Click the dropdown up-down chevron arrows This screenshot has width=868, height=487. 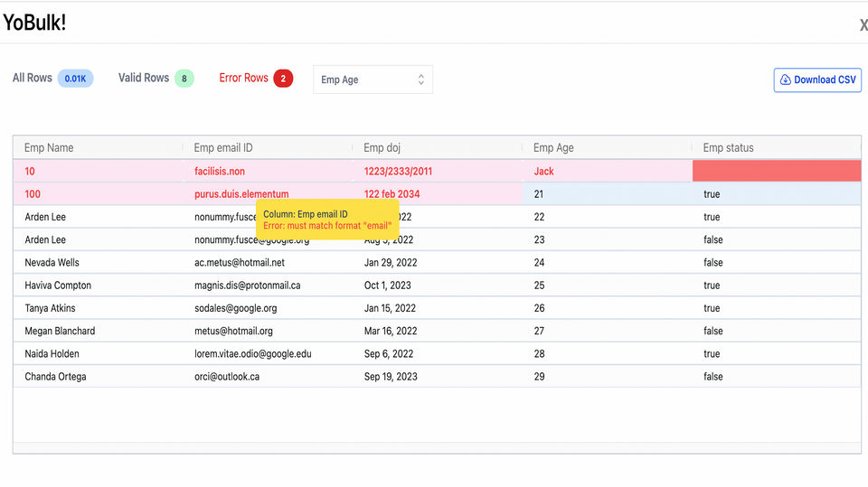tap(420, 80)
